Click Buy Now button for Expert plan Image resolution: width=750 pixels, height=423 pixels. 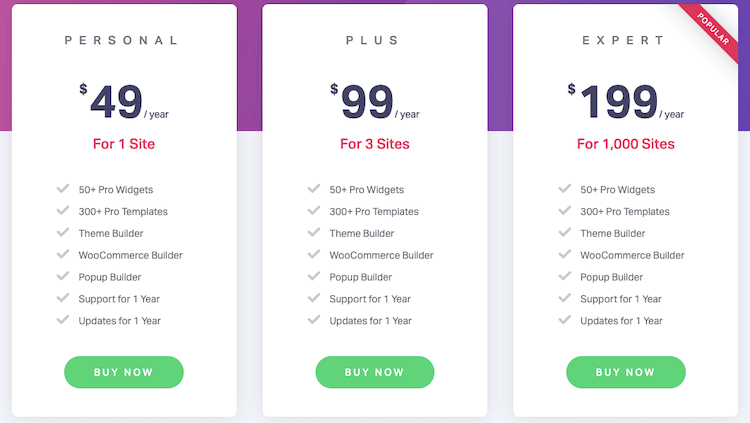(x=626, y=372)
